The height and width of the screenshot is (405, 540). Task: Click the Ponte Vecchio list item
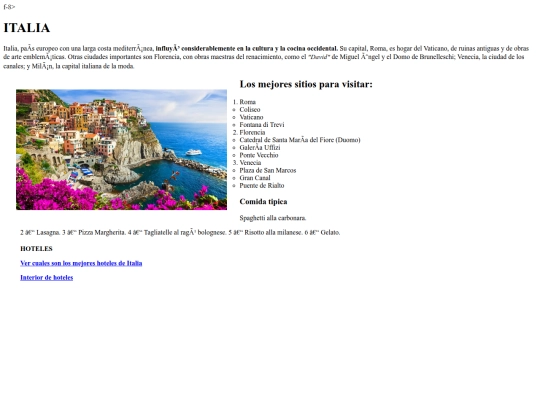259,155
